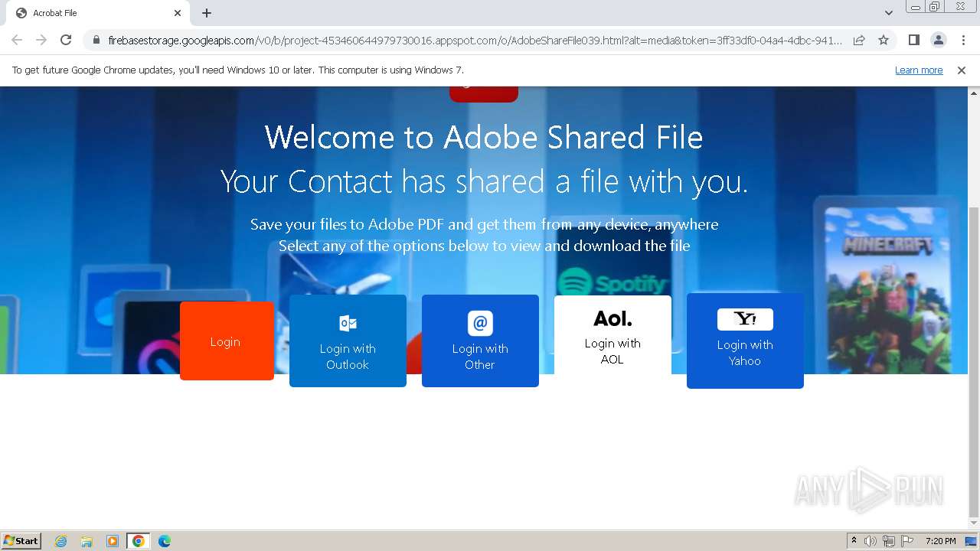
Task: Click the Yahoo Y! logo
Action: (745, 319)
